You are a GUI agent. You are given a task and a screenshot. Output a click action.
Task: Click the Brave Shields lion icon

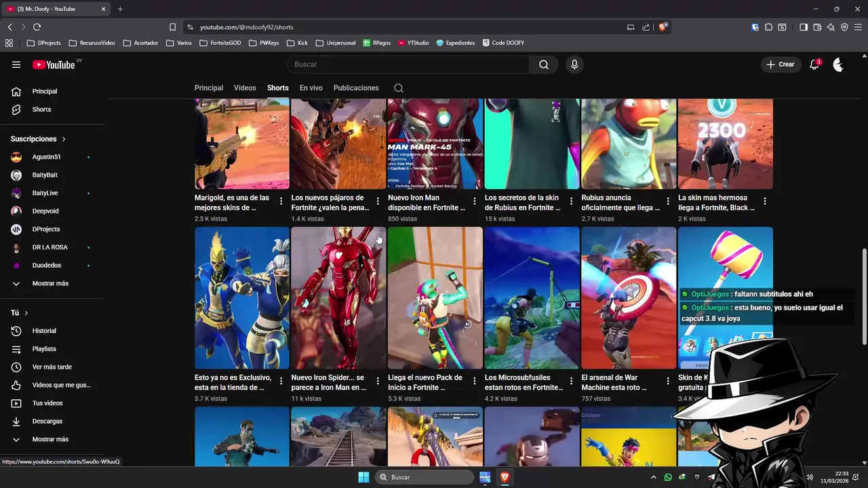[663, 27]
